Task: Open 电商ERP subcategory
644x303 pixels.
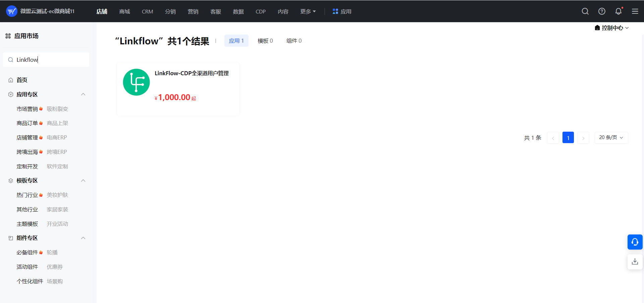Action: click(x=57, y=137)
